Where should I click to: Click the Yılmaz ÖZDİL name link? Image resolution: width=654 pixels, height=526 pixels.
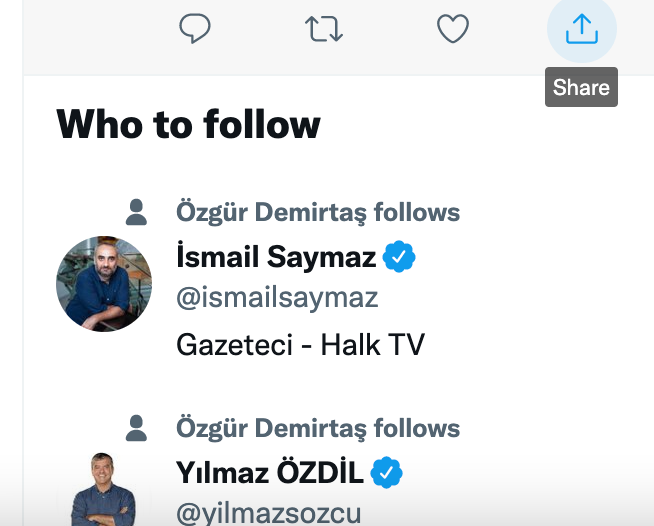click(269, 471)
